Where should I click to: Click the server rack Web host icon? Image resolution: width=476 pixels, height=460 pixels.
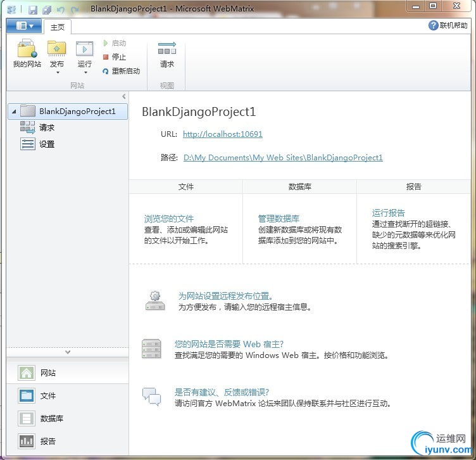pyautogui.click(x=151, y=348)
